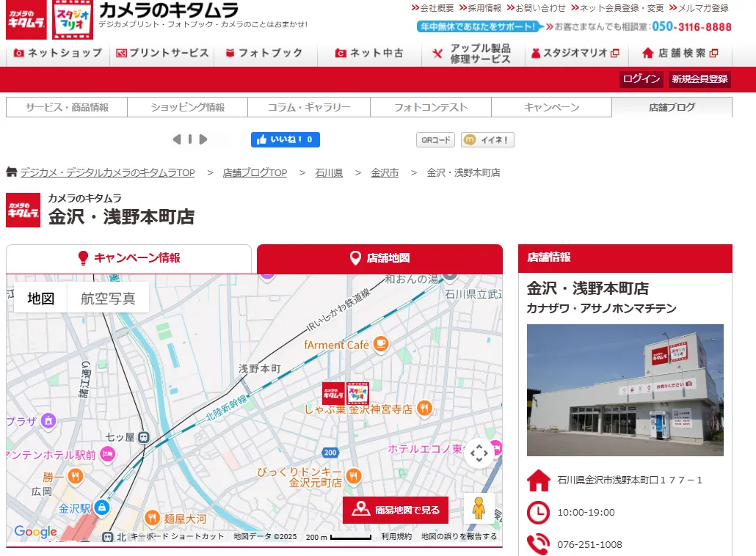
Task: Open the ネット中古 menu
Action: coord(369,53)
